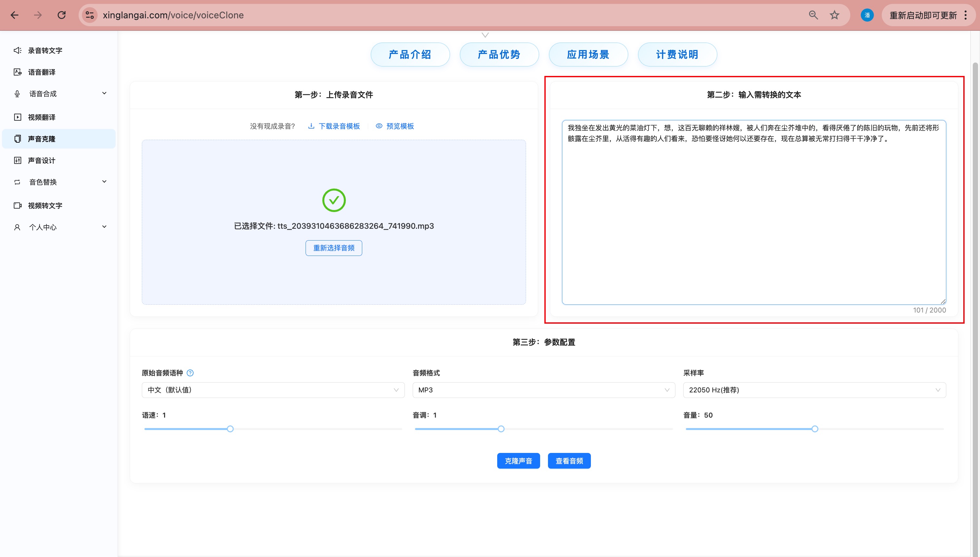Click the 产品介绍 pill button
This screenshot has height=557, width=980.
click(x=410, y=54)
